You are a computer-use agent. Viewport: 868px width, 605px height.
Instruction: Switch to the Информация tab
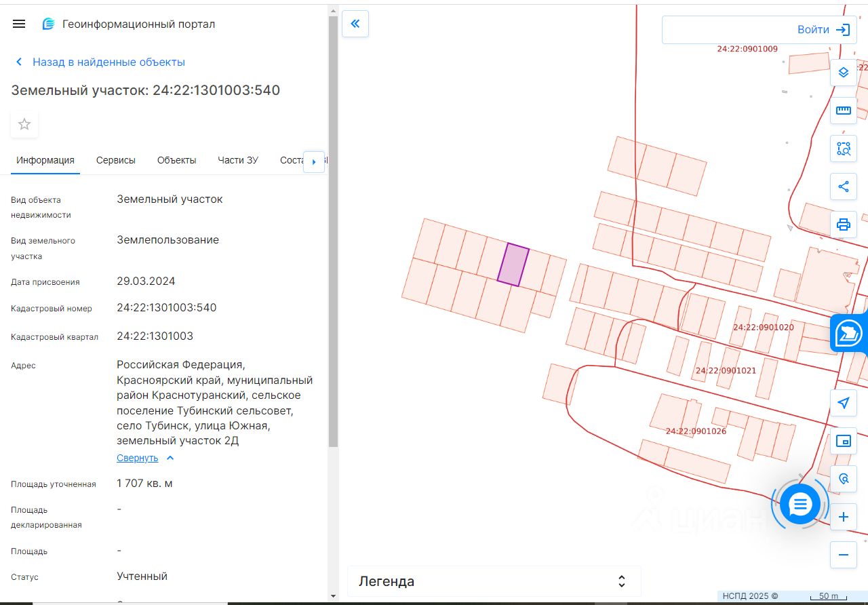tap(45, 160)
